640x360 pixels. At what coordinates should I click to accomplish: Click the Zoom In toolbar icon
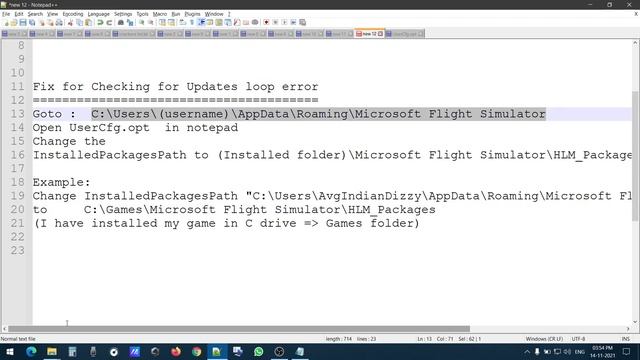coord(141,22)
